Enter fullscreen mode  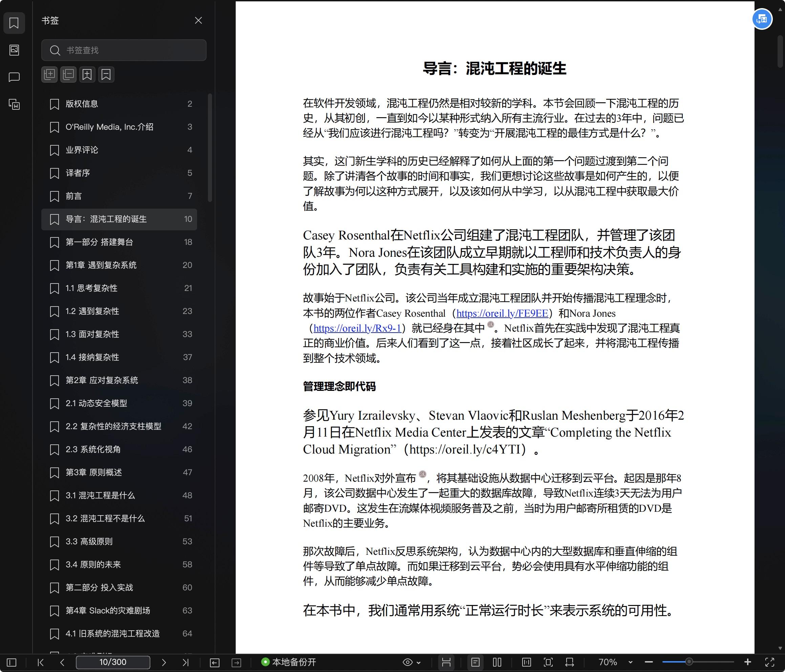(769, 662)
